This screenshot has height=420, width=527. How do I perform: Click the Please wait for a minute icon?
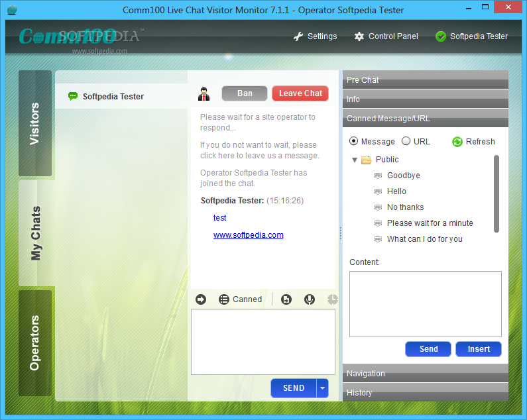(x=378, y=223)
